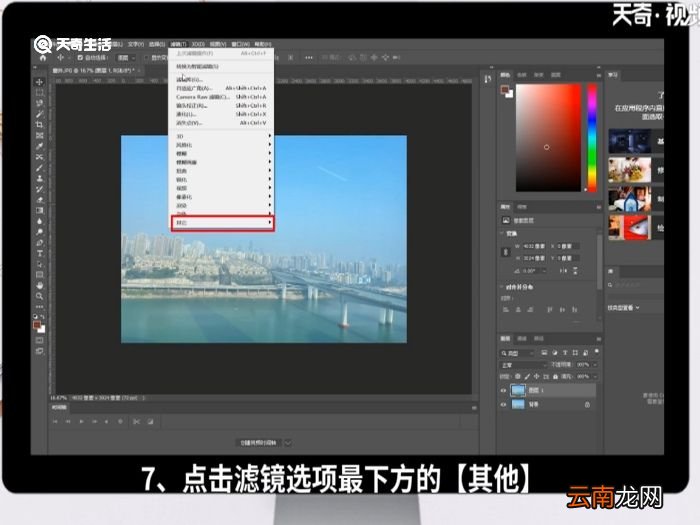Open the Color panel menu button

[598, 75]
